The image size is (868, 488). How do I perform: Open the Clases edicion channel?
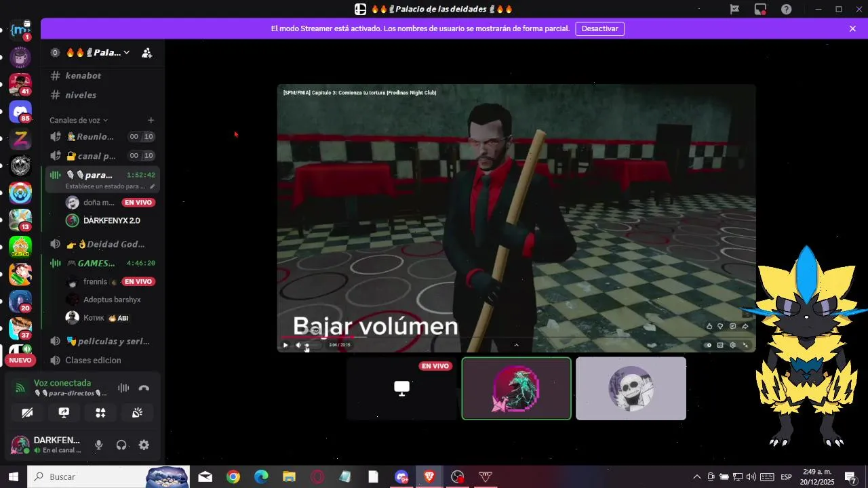(x=102, y=361)
